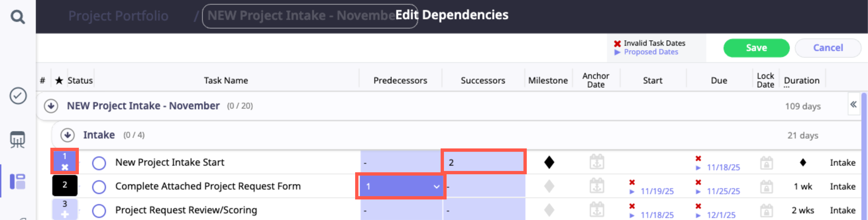Click the Cancel button
This screenshot has width=868, height=220.
(x=828, y=48)
